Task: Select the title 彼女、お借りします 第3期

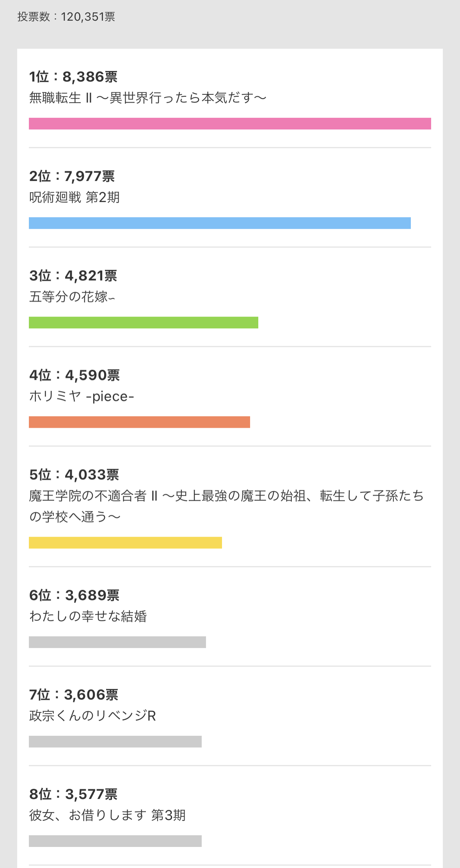Action: tap(107, 815)
